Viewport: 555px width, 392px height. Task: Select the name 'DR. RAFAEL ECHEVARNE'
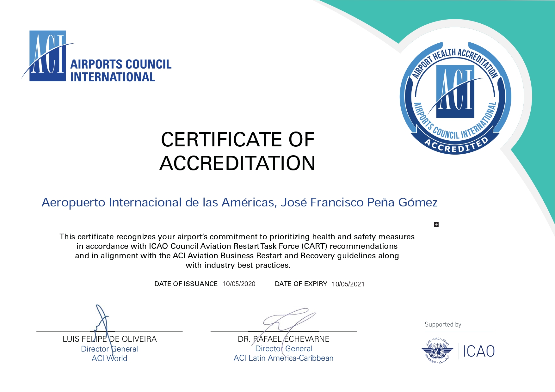[x=284, y=339]
